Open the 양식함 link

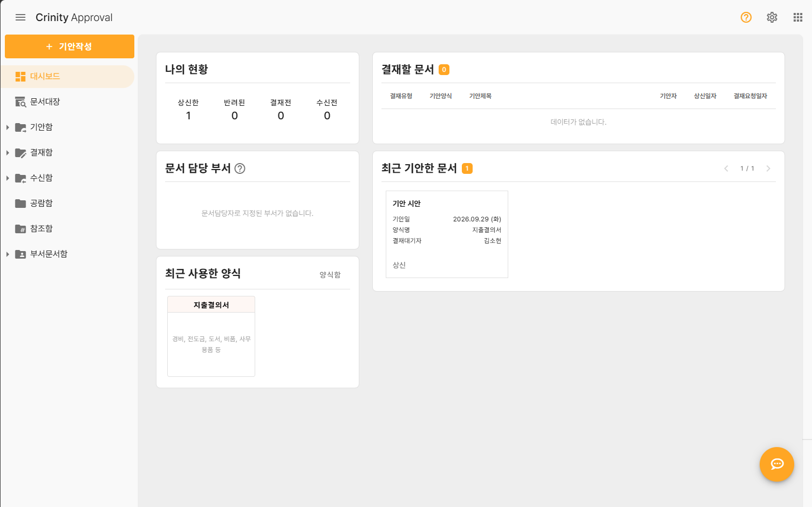(x=330, y=275)
